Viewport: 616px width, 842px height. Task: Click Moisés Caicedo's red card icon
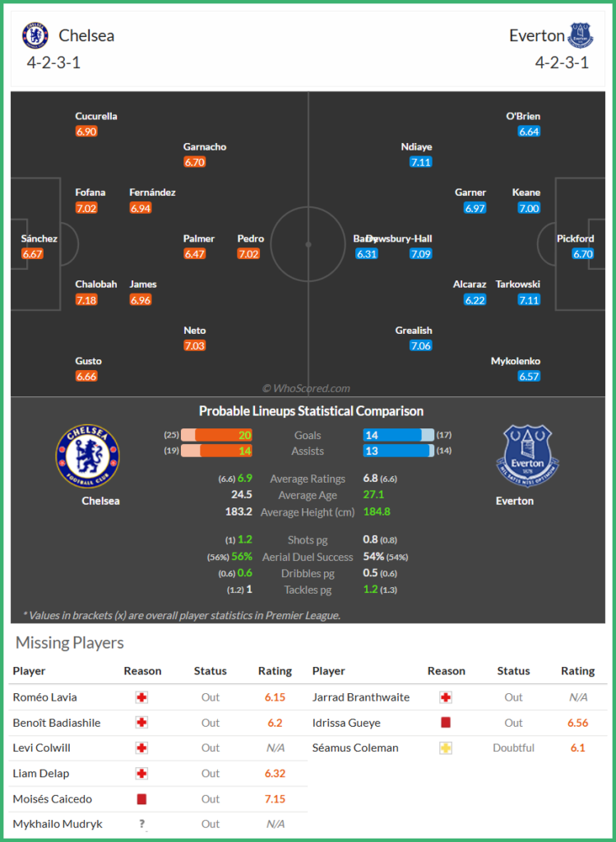(x=142, y=799)
